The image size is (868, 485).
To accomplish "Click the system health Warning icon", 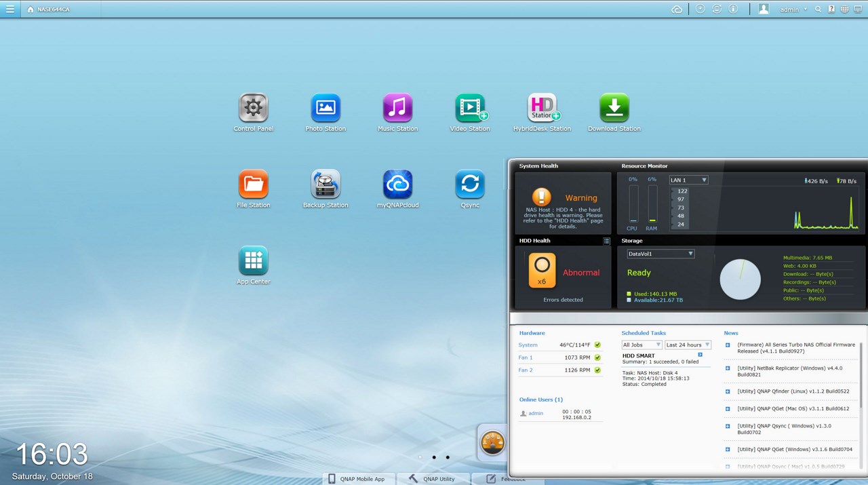I will (541, 197).
